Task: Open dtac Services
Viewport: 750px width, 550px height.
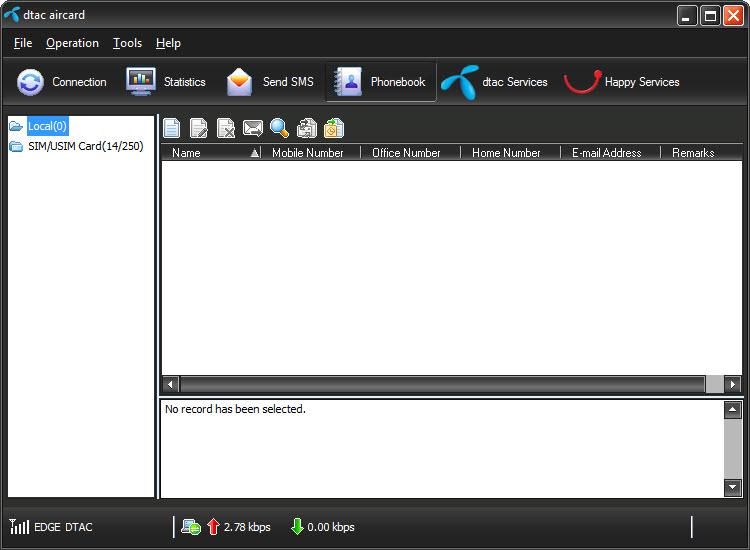Action: [x=495, y=82]
